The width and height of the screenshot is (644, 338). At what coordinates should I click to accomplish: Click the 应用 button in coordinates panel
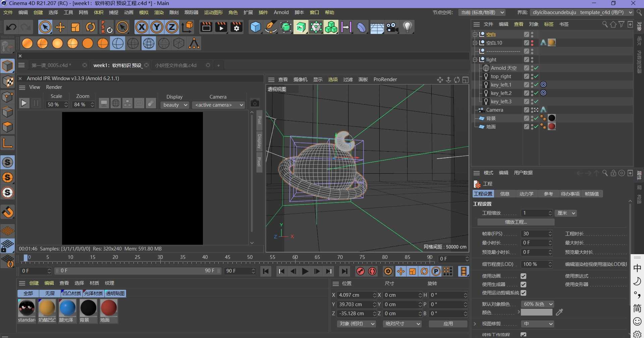tap(448, 324)
